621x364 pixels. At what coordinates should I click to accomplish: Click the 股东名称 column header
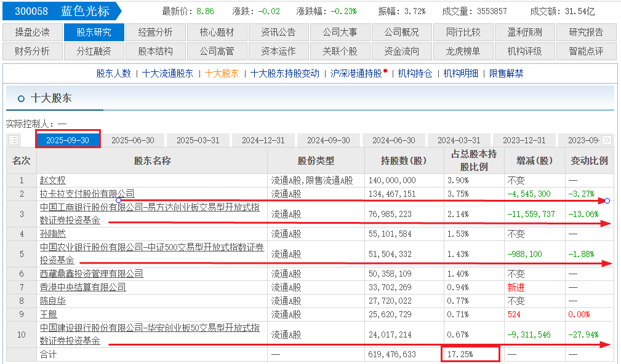pos(152,160)
